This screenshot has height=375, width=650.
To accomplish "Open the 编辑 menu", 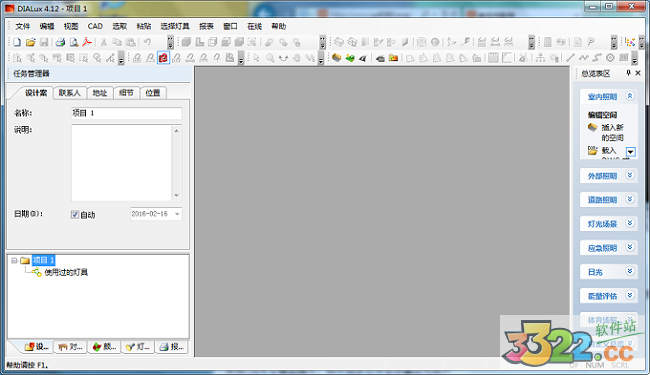I will (x=47, y=26).
